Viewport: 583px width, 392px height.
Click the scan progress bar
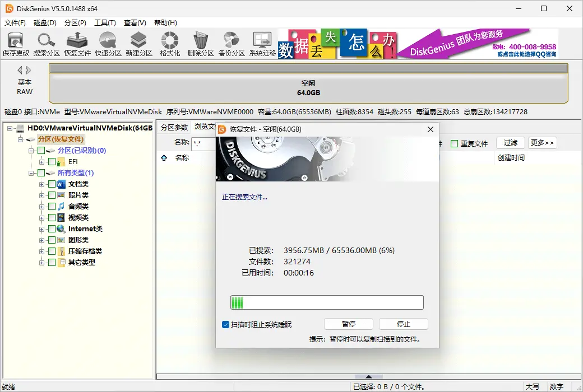point(327,302)
